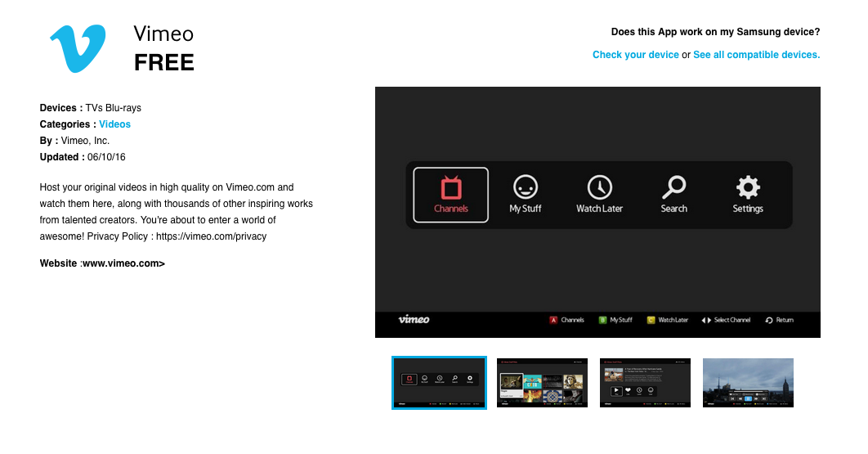
Task: Click the By Vimeo, Inc. developer text
Action: pyautogui.click(x=74, y=141)
